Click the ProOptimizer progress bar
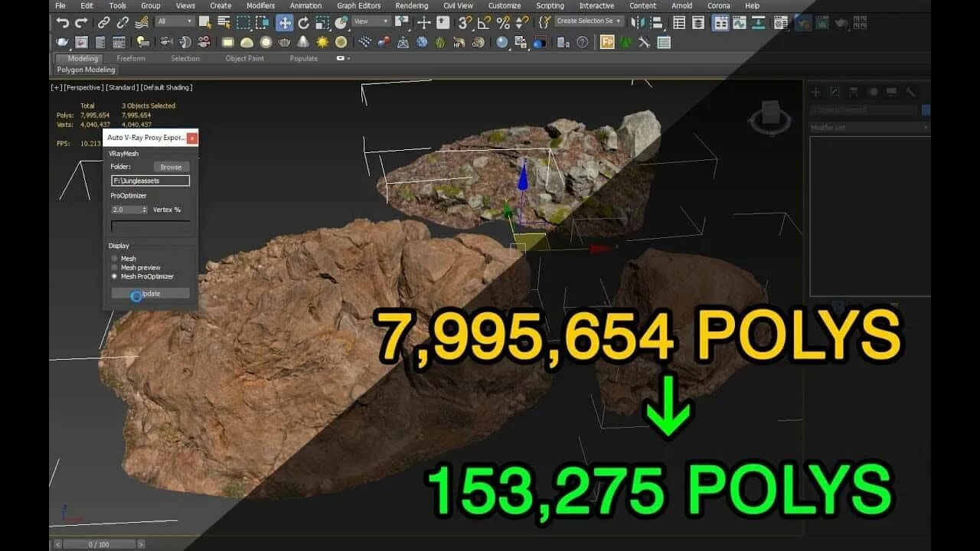Screen dimensions: 980x551 pyautogui.click(x=151, y=227)
